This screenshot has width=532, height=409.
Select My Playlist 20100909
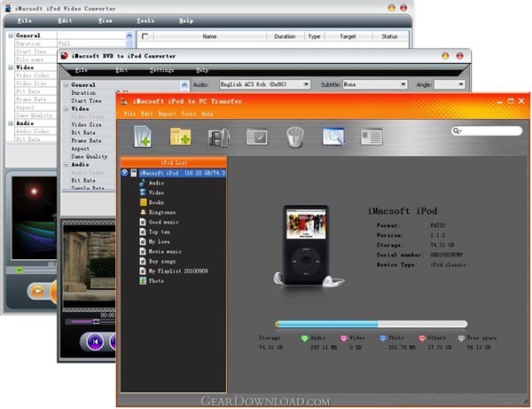click(x=174, y=271)
